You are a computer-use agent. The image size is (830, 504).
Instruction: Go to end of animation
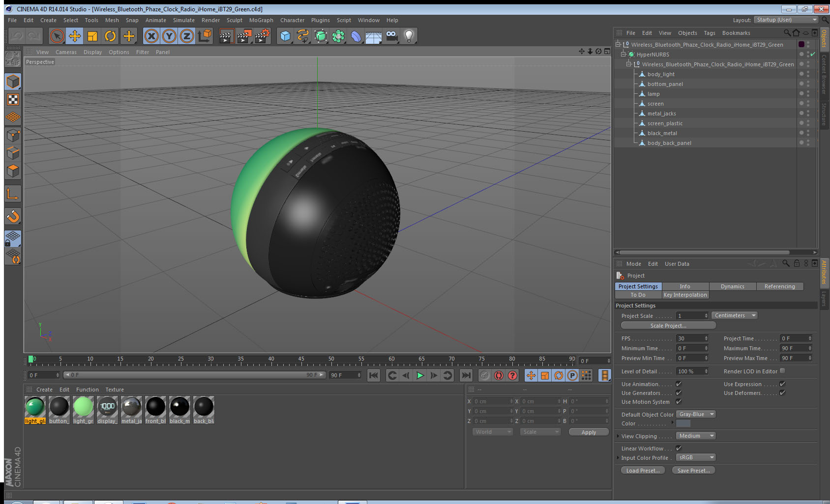(466, 375)
